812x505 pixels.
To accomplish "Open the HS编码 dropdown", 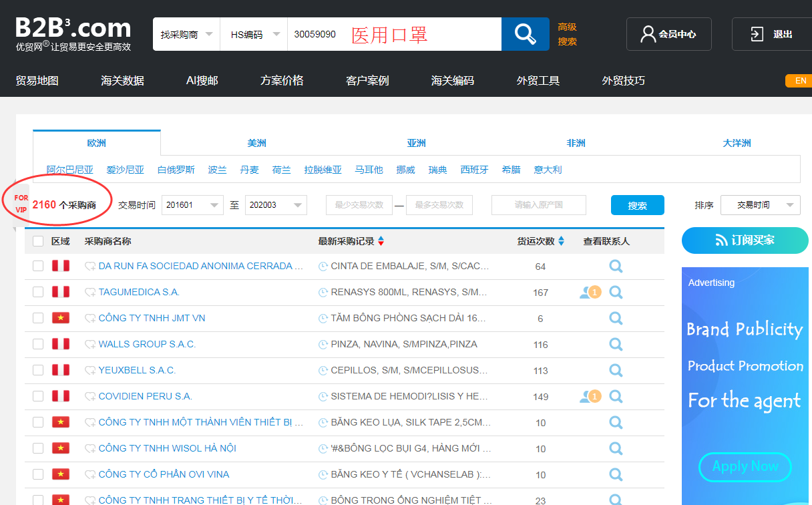I will (254, 34).
